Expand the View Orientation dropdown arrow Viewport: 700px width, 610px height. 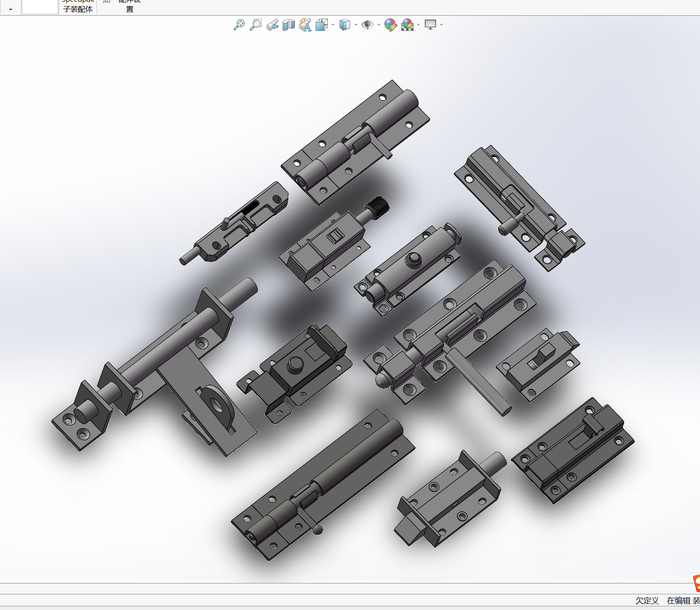(333, 25)
